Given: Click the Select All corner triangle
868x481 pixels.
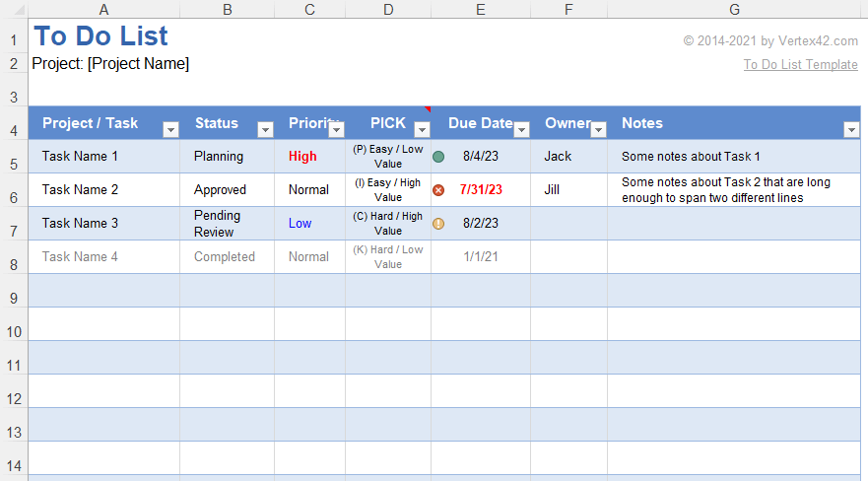Looking at the screenshot, I should (x=19, y=10).
